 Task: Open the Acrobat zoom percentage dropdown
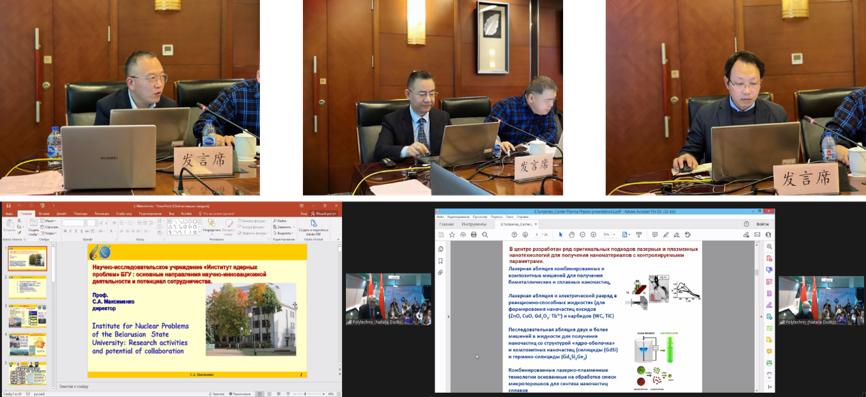[x=609, y=235]
